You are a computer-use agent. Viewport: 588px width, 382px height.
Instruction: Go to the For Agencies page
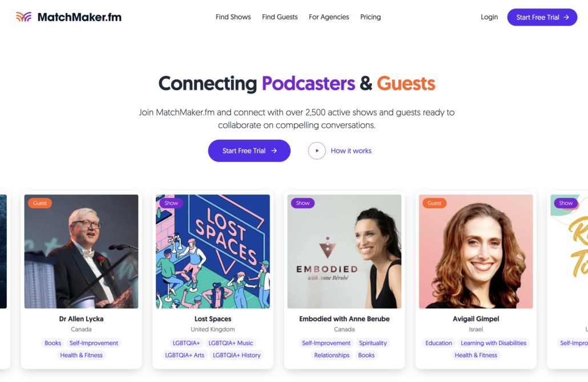coord(329,17)
